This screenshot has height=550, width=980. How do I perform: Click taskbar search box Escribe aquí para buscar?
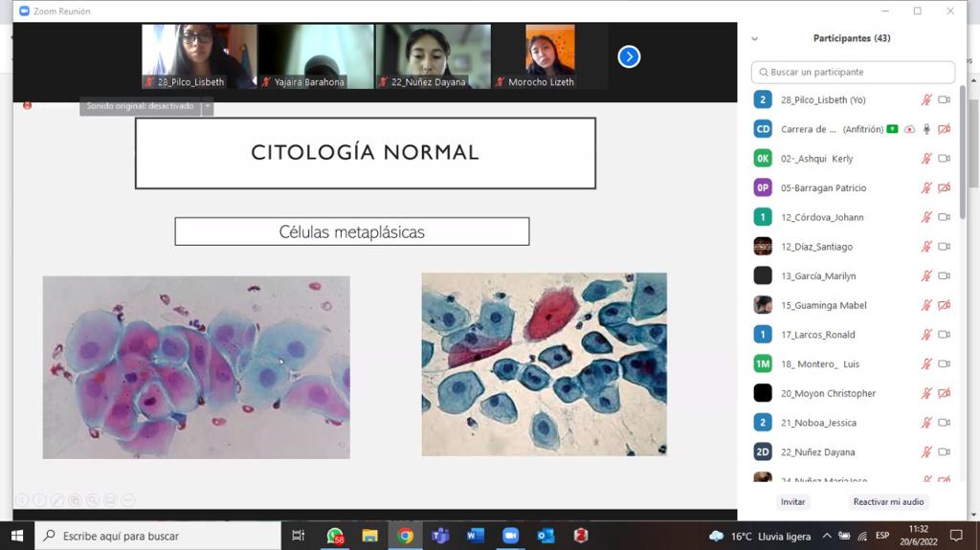pyautogui.click(x=158, y=536)
